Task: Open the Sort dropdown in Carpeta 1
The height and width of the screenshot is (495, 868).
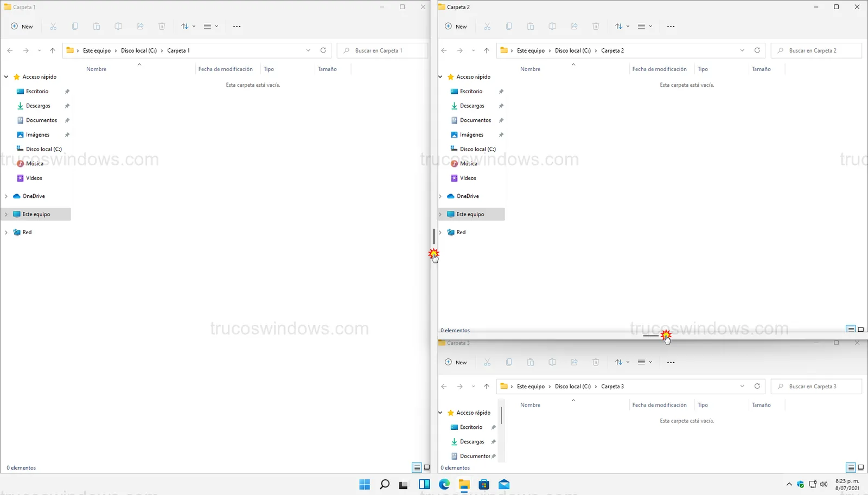Action: [188, 27]
